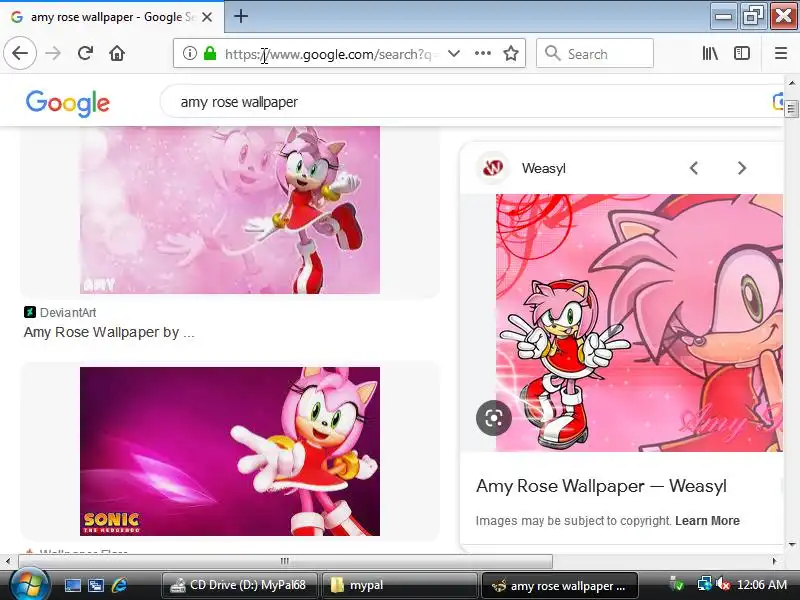
Task: Click the vertical scrollbar up arrow
Action: pyautogui.click(x=791, y=83)
